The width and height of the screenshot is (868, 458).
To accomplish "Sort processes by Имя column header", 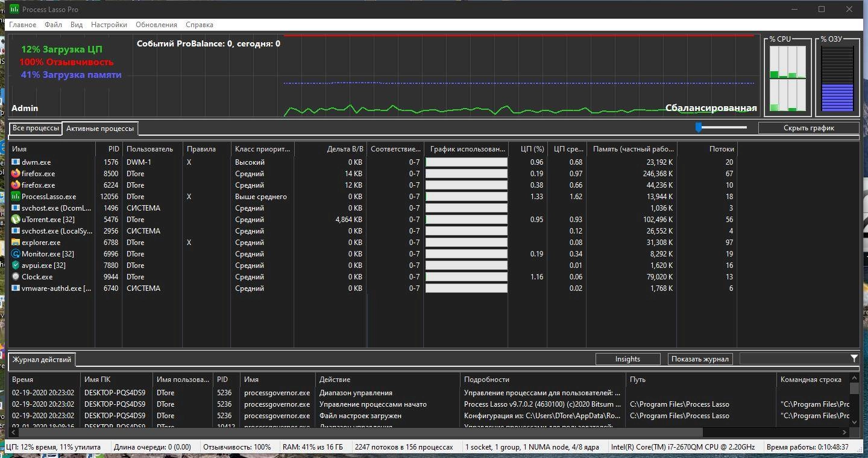I will (x=52, y=148).
